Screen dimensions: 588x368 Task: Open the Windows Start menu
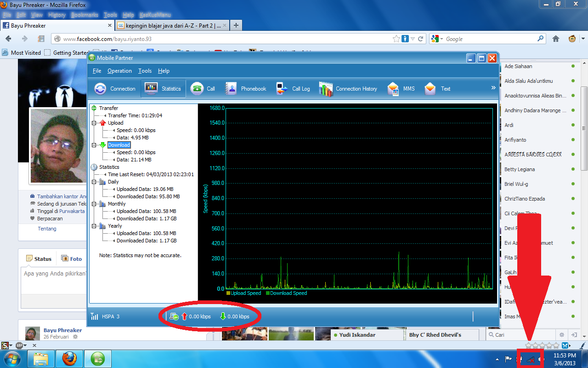pyautogui.click(x=12, y=358)
